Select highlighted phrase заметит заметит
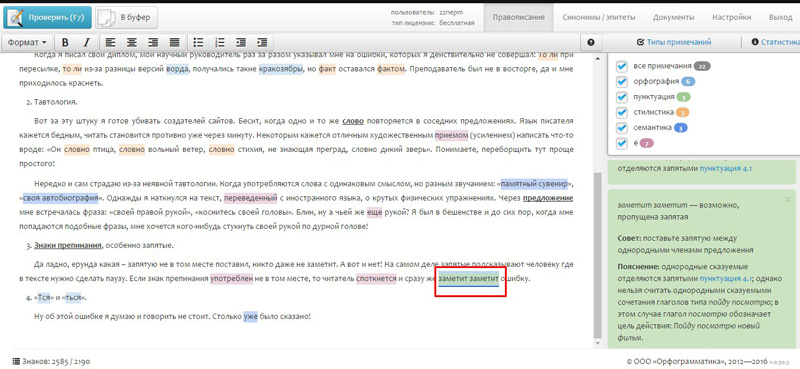 pos(468,279)
